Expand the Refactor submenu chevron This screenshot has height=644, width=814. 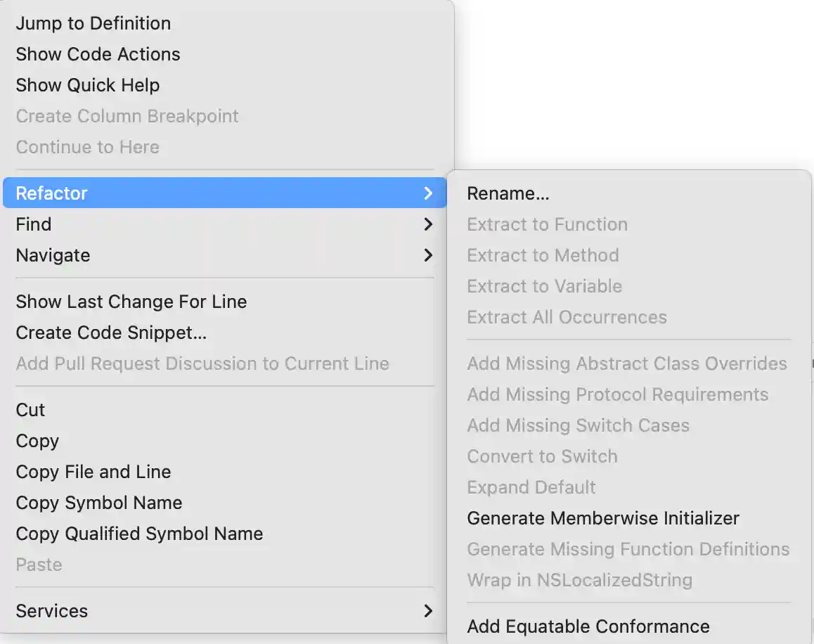428,193
